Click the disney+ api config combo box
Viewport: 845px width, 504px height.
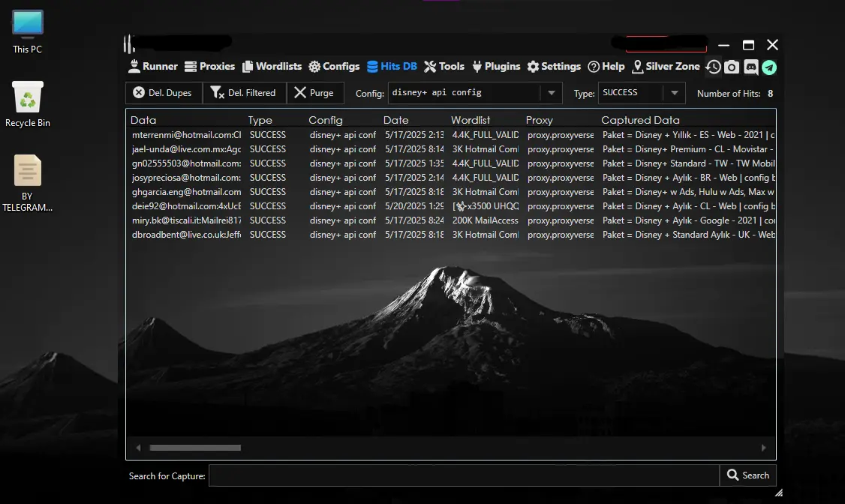tap(475, 92)
